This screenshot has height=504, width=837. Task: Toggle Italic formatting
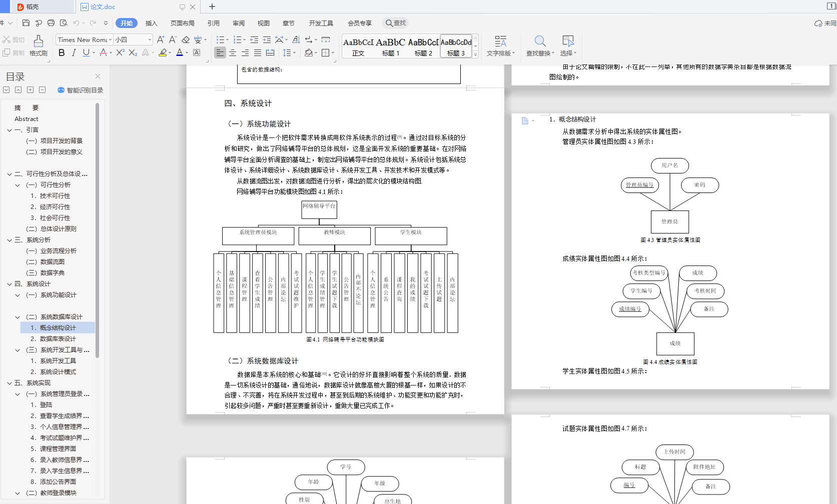(74, 52)
